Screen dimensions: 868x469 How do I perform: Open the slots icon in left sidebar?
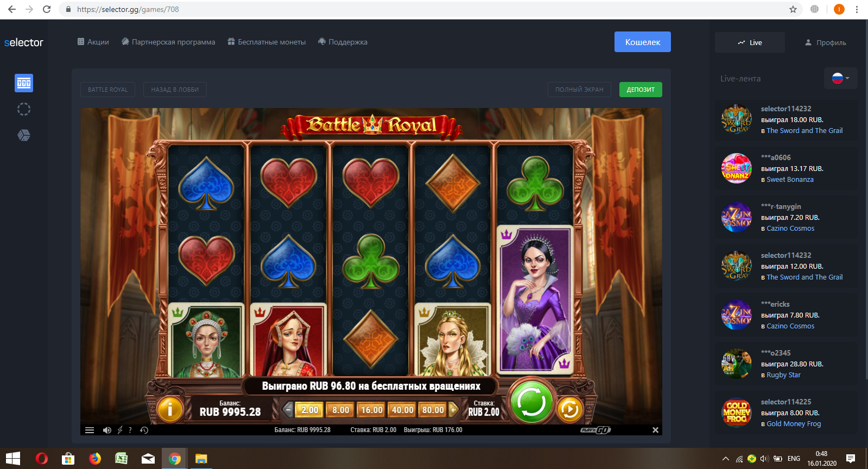click(x=24, y=83)
